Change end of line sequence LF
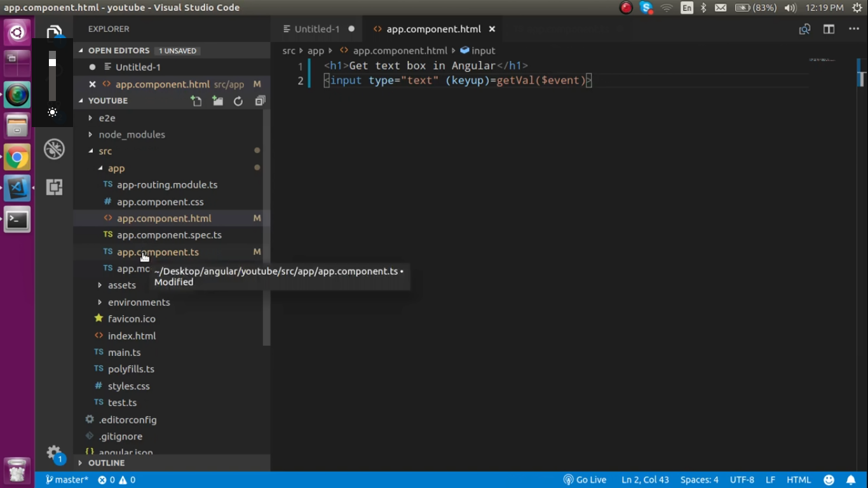This screenshot has height=488, width=868. point(770,480)
